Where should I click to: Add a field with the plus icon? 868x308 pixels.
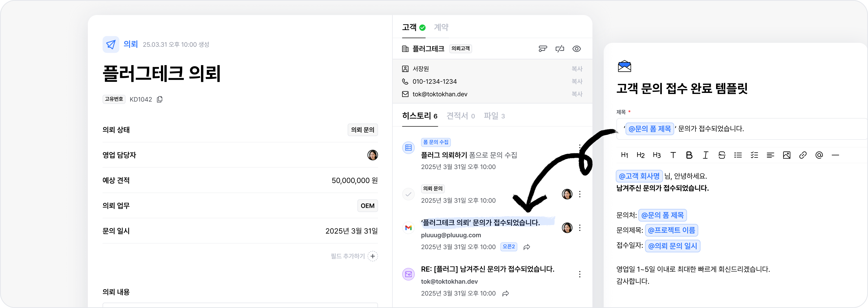pos(373,256)
